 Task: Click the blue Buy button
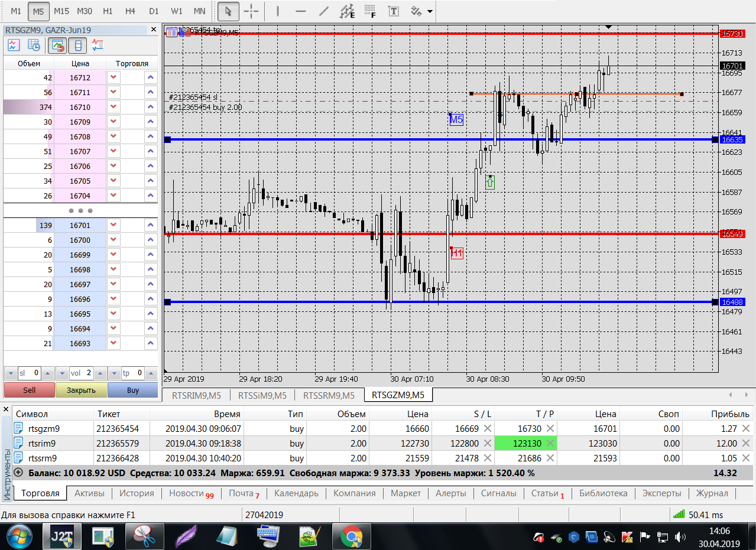click(133, 390)
